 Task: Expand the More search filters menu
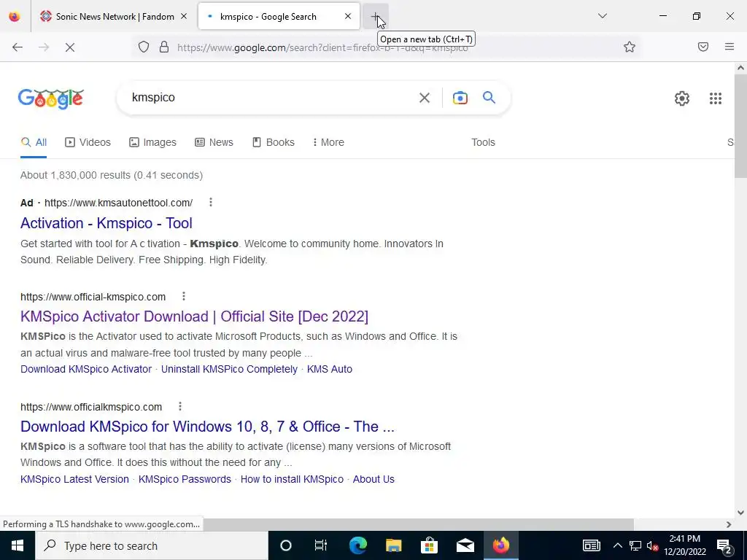click(x=328, y=142)
